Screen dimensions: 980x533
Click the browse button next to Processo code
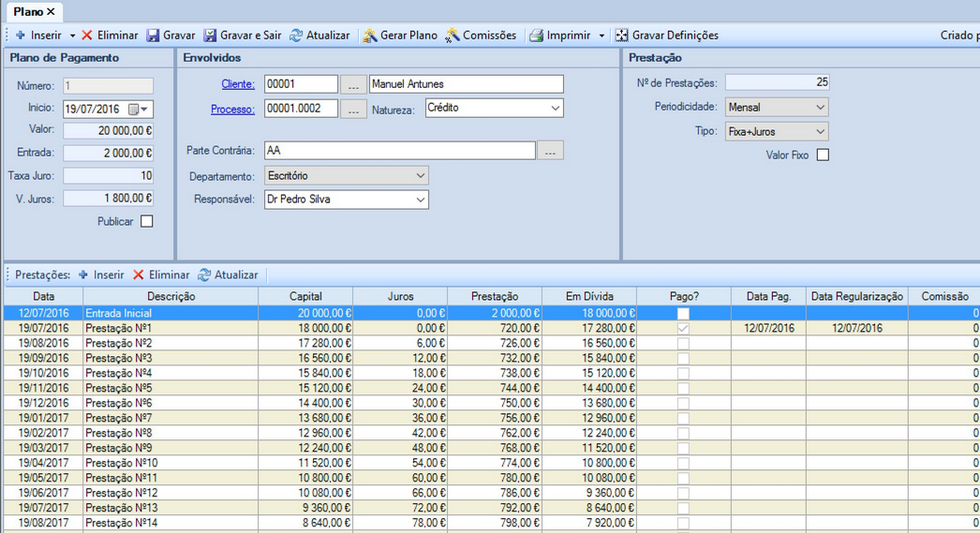click(354, 110)
